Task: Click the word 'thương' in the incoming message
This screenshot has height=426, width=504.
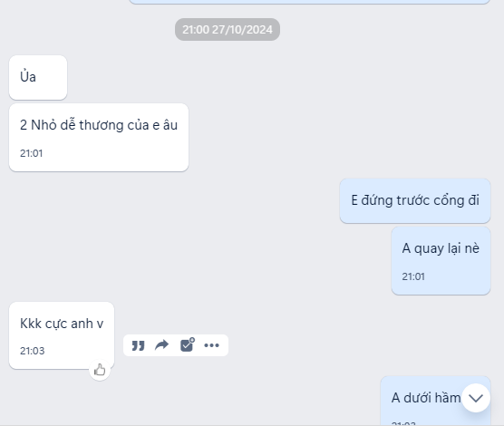Action: (102, 125)
